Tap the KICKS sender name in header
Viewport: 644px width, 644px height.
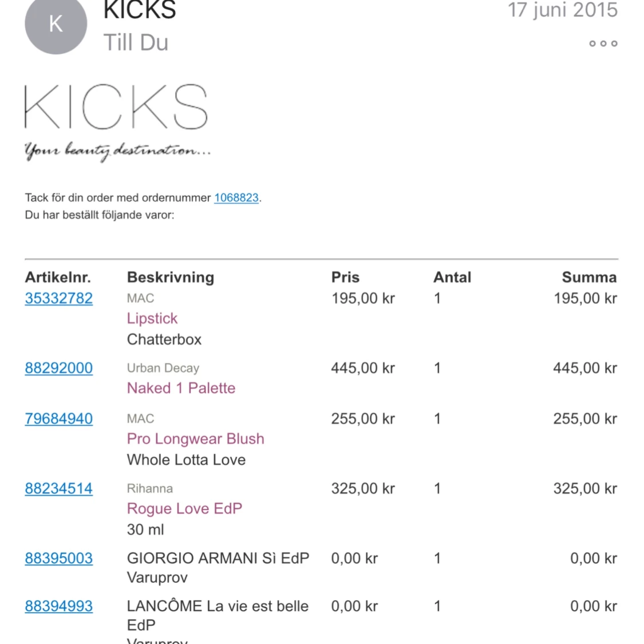pos(140,10)
